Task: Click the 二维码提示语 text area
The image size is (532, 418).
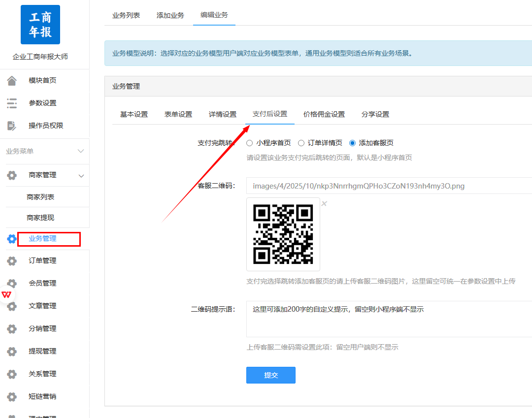Action: (x=389, y=319)
